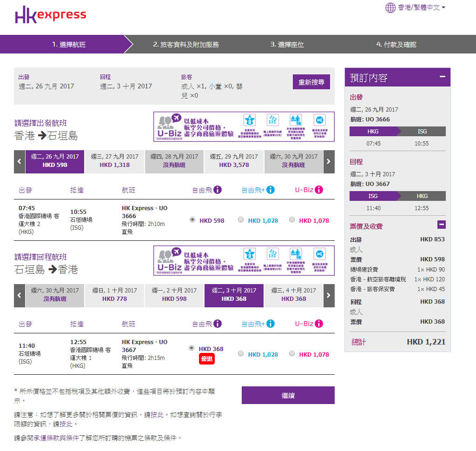Click the outbound U-Biz promotional banner

click(x=244, y=126)
